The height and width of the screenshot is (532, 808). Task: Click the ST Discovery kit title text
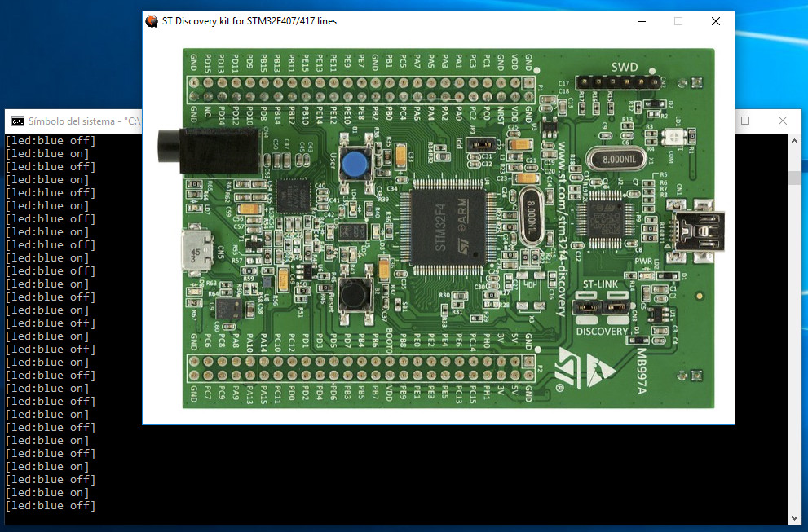coord(249,21)
